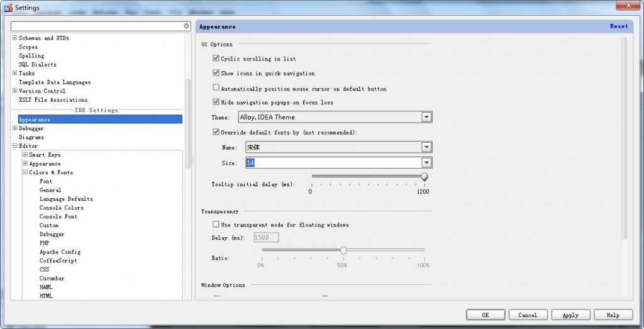This screenshot has height=329, width=644.
Task: Select Diagrams in settings tree
Action: tap(31, 137)
